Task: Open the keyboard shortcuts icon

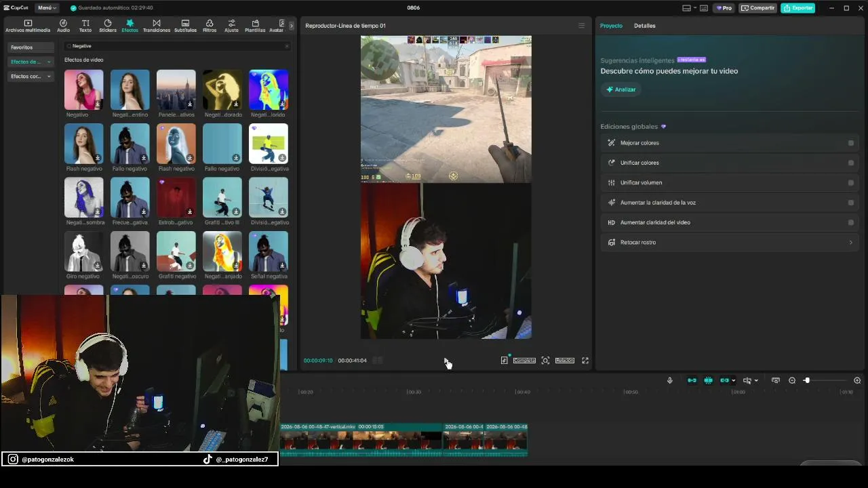Action: 704,8
